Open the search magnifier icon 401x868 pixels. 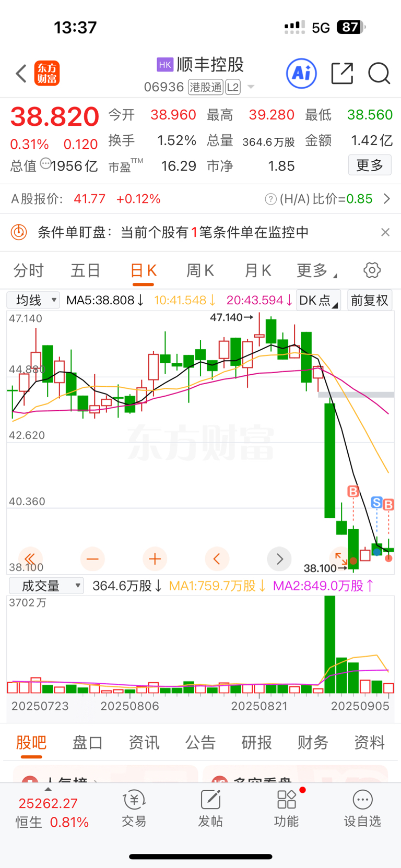[379, 73]
